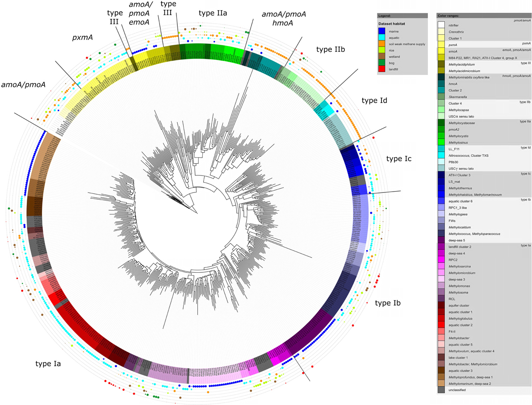The height and width of the screenshot is (405, 532).
Task: Click the Methylothermus blue swatch
Action: 441,188
